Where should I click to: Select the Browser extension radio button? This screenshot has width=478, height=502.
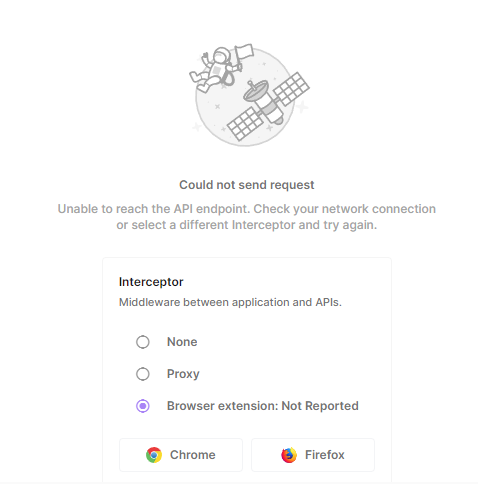(143, 406)
